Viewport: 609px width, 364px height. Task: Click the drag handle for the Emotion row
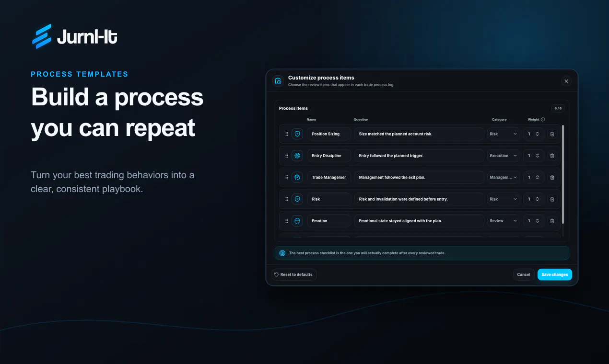pyautogui.click(x=287, y=221)
